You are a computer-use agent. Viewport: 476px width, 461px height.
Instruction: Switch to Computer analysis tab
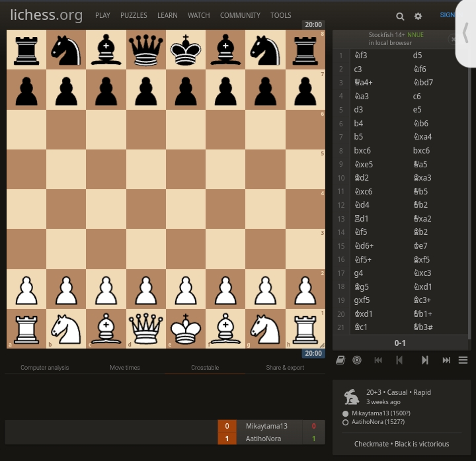pyautogui.click(x=45, y=368)
